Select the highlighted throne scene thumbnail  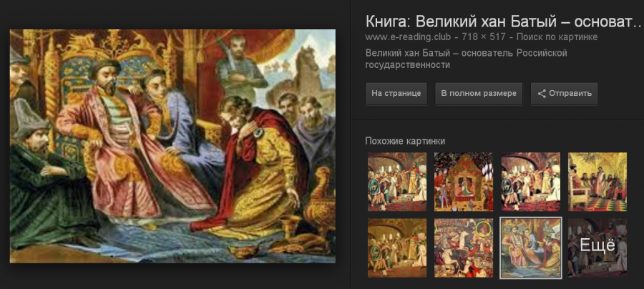click(531, 248)
